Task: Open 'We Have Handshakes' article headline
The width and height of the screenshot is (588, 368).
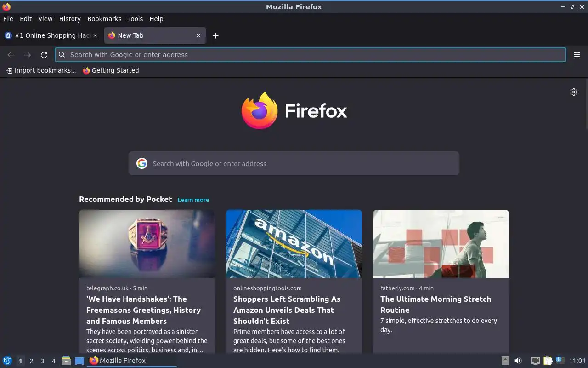Action: (x=143, y=310)
